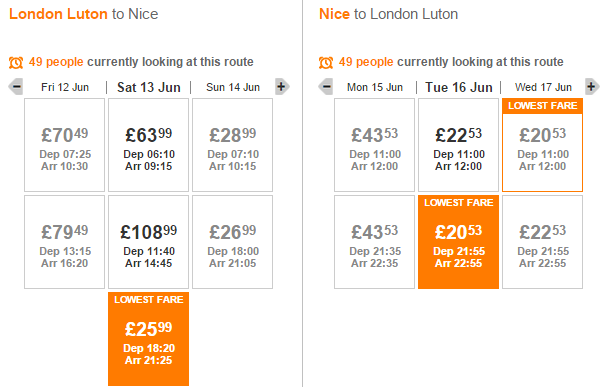Image resolution: width=607 pixels, height=387 pixels.
Task: Click minus arrow beside Mon 15 Jun
Action: pyautogui.click(x=326, y=87)
